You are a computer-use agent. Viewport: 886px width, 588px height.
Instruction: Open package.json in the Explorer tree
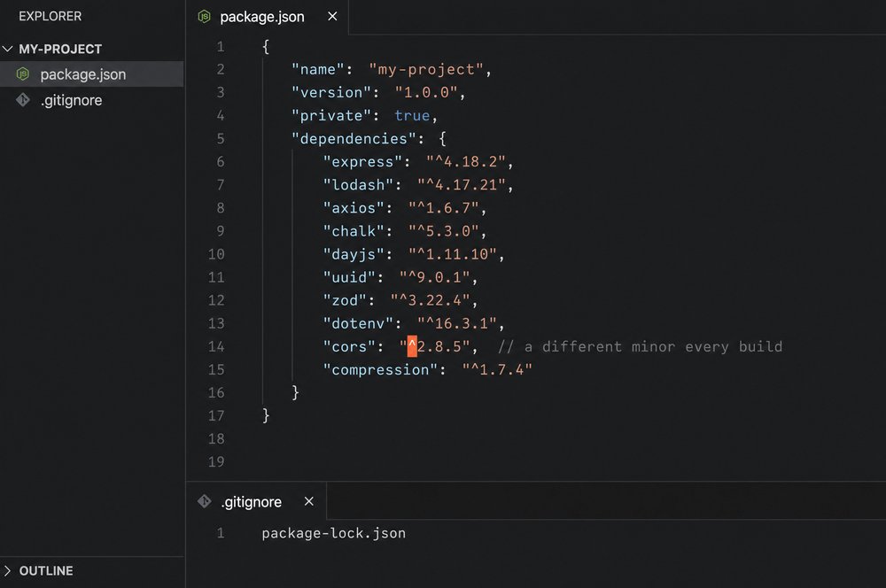[91, 74]
